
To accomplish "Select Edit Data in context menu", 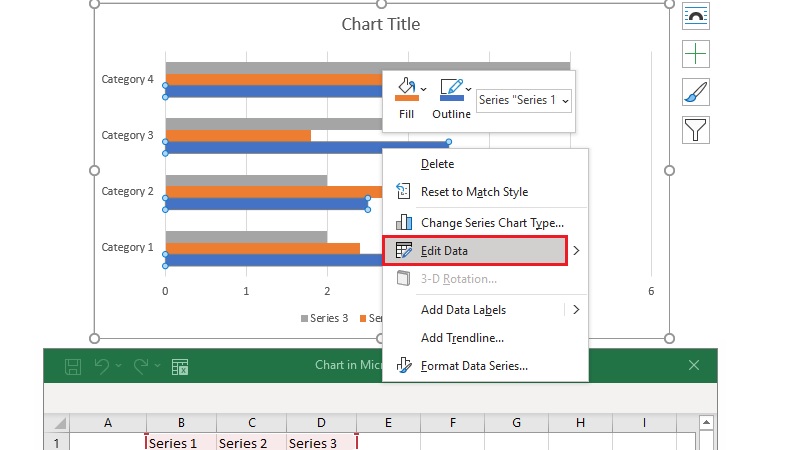I will coord(475,251).
